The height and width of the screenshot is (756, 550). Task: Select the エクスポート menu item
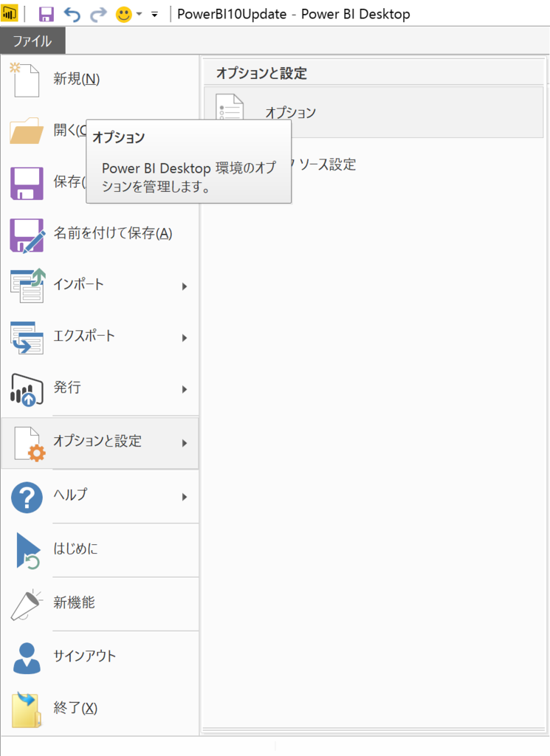click(100, 337)
